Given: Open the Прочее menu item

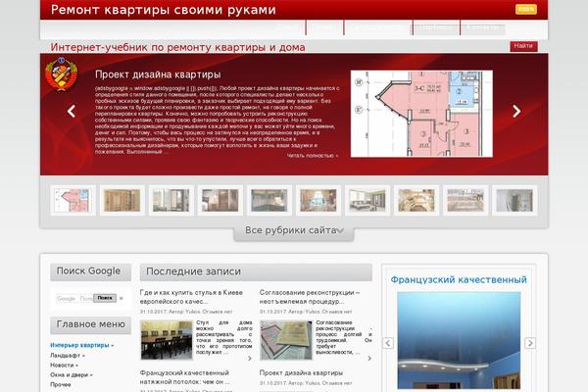Looking at the screenshot, I should [x=61, y=384].
